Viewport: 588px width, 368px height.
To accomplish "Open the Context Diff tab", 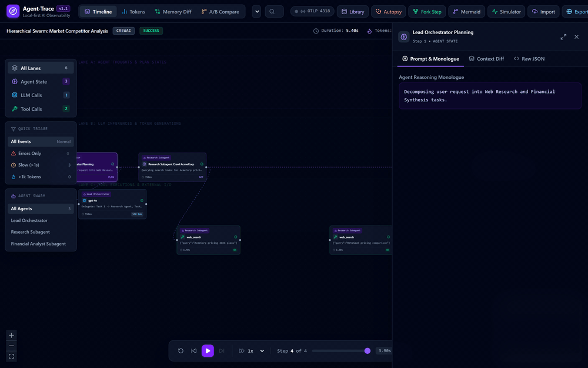I will tap(486, 58).
